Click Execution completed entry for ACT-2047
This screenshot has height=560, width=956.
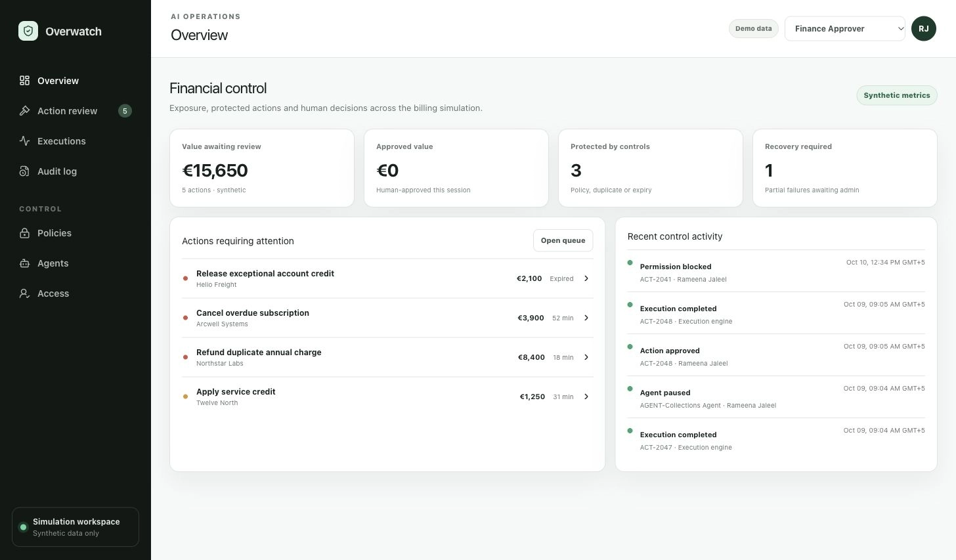776,439
